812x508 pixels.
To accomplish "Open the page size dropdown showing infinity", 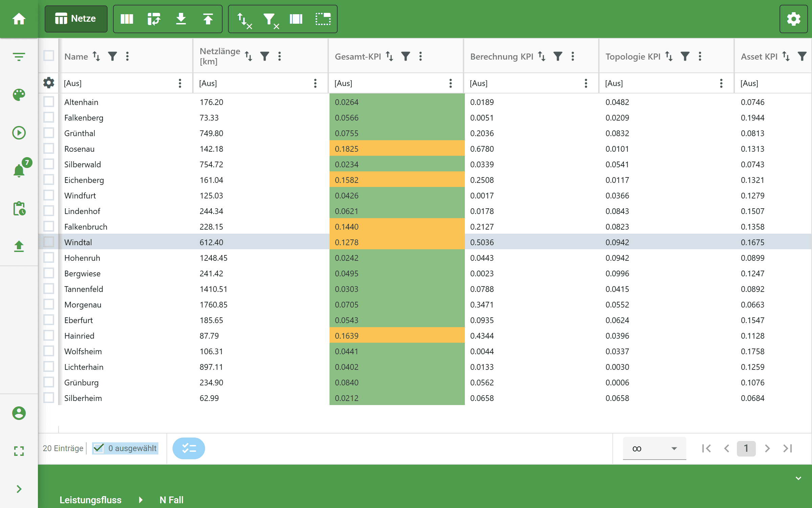I will pos(654,448).
